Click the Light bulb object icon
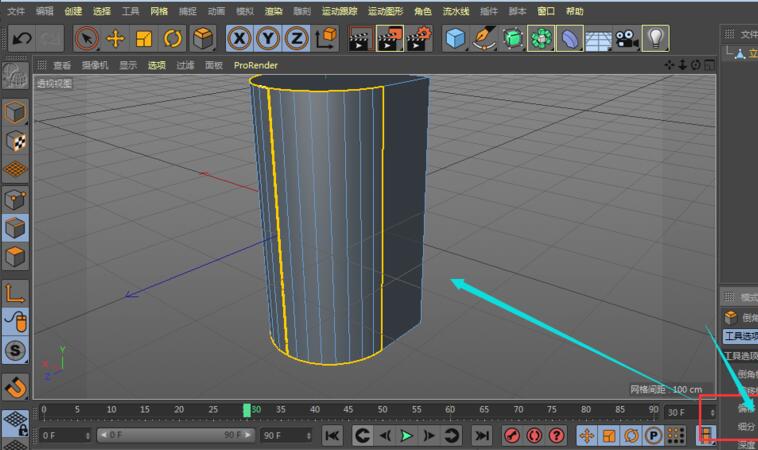The height and width of the screenshot is (450, 758). (x=656, y=39)
